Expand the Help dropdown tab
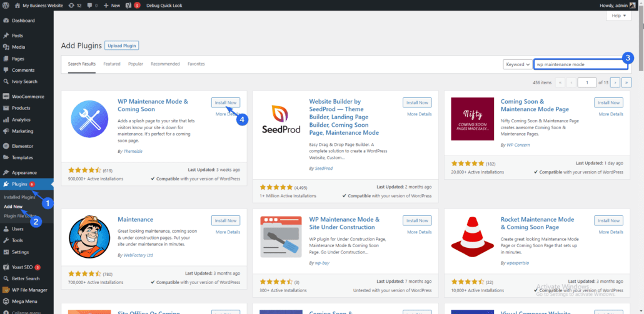Image resolution: width=644 pixels, height=314 pixels. click(618, 16)
